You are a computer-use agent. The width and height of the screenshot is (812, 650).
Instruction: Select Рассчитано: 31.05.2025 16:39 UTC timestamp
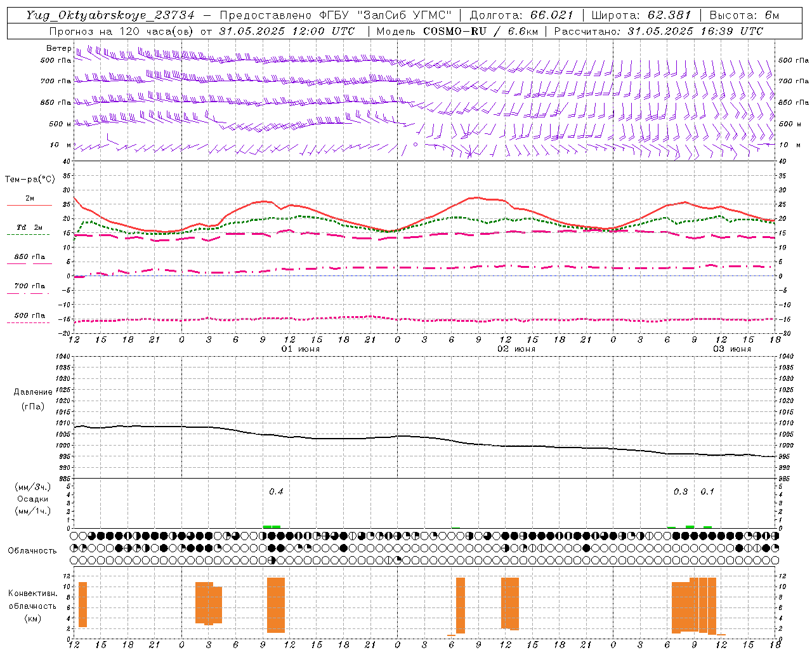tap(658, 31)
